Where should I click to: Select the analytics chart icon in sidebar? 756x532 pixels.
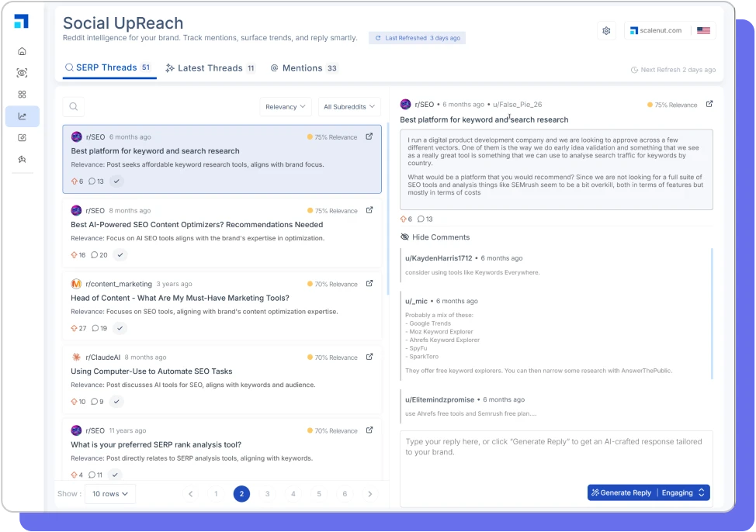point(23,116)
